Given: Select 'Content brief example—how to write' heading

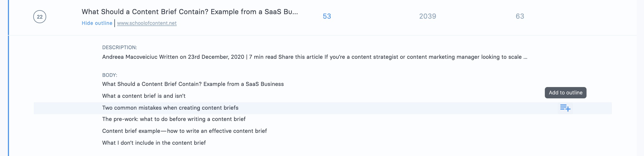Looking at the screenshot, I should (x=185, y=131).
